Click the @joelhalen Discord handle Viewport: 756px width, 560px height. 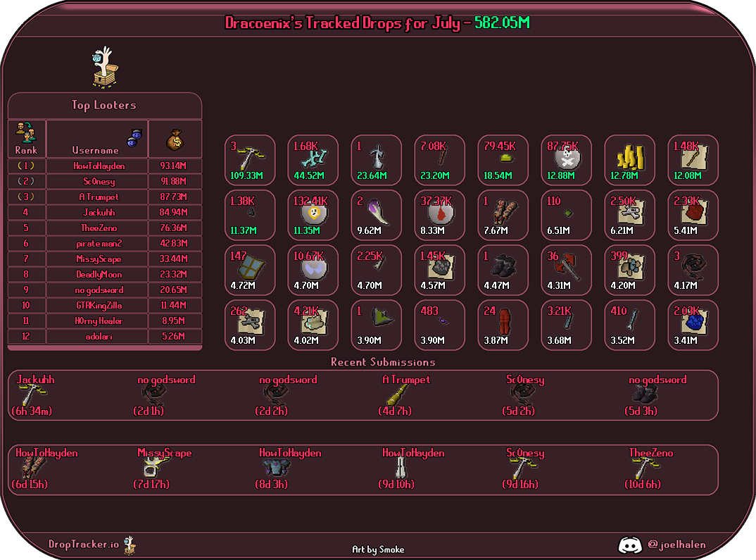[676, 545]
